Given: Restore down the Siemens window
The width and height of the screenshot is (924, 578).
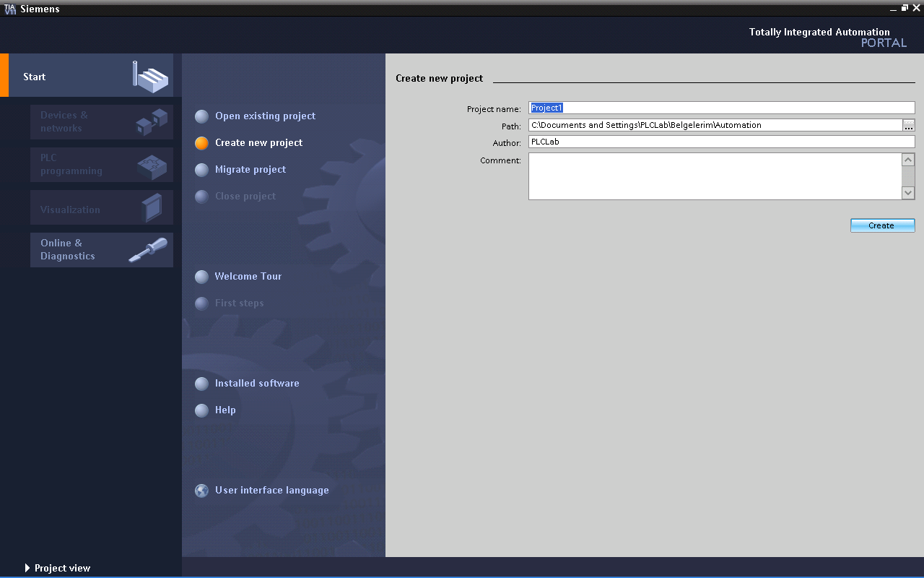Looking at the screenshot, I should [905, 8].
